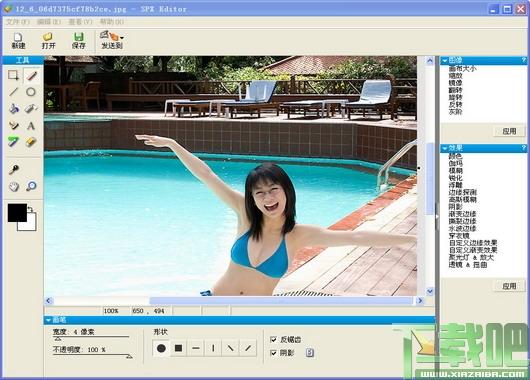This screenshot has height=380, width=530.
Task: Select the round brush shape
Action: (x=161, y=348)
